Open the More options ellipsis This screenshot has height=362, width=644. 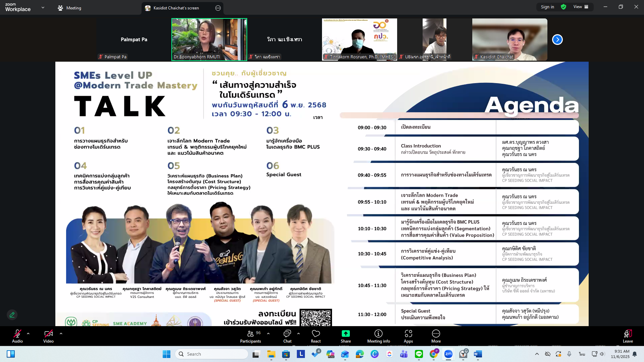[436, 334]
